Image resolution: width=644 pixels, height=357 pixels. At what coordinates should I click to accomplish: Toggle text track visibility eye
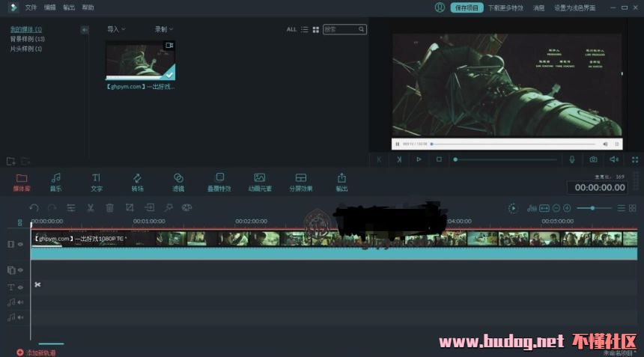20,287
